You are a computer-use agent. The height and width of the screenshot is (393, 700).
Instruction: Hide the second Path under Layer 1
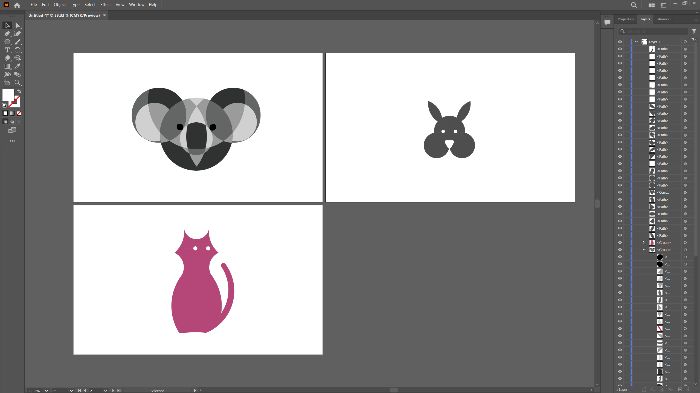tap(620, 56)
